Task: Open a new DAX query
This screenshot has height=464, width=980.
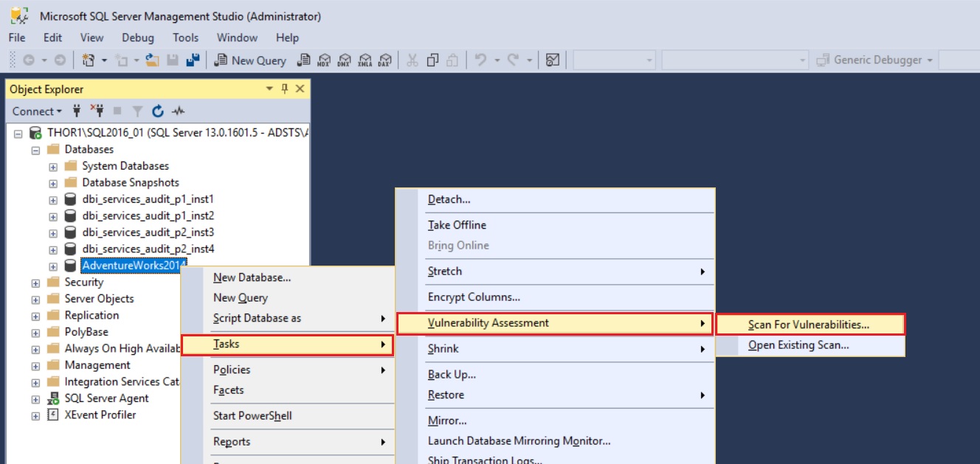Action: (384, 60)
